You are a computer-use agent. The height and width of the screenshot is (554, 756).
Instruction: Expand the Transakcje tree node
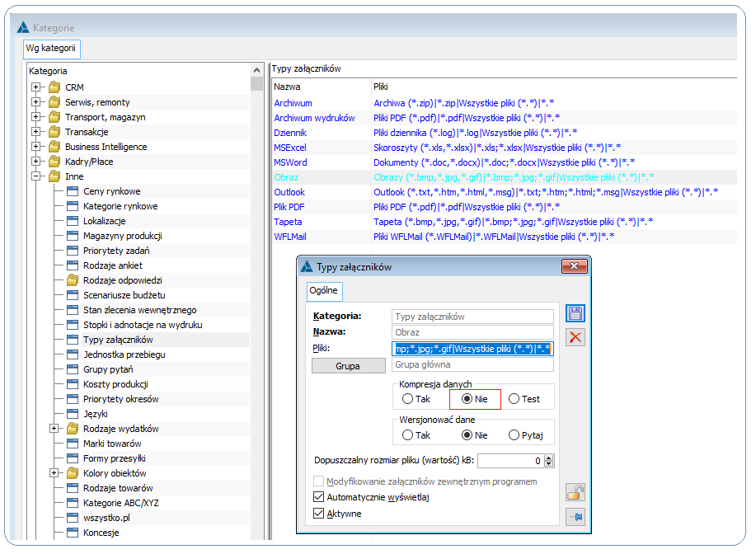coord(35,132)
